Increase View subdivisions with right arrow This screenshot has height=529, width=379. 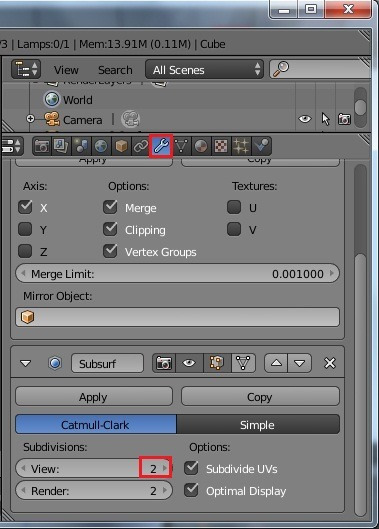pyautogui.click(x=165, y=468)
